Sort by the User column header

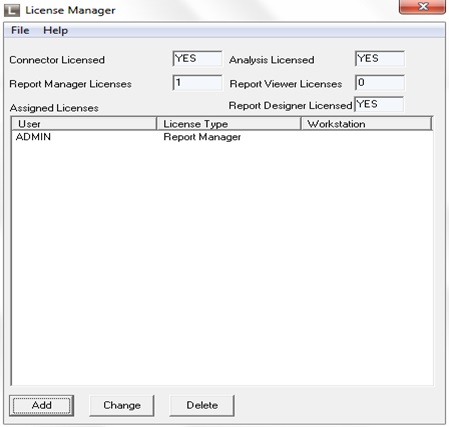84,124
